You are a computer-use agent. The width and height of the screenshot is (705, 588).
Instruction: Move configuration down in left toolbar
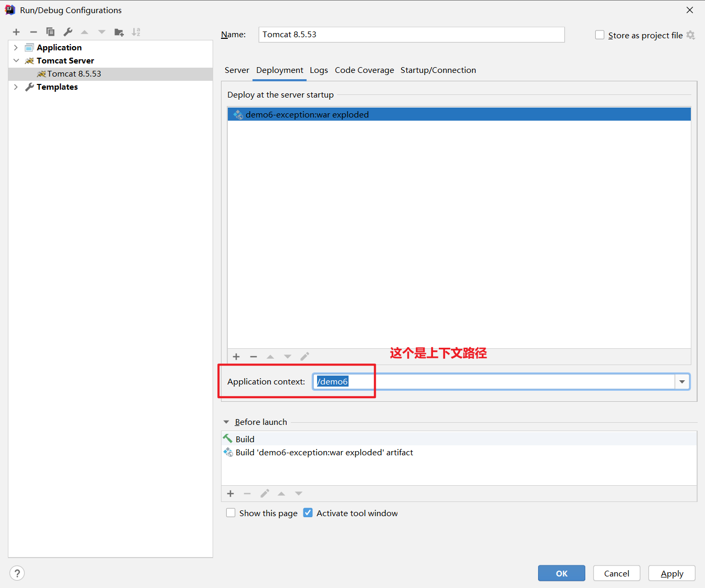pyautogui.click(x=102, y=32)
